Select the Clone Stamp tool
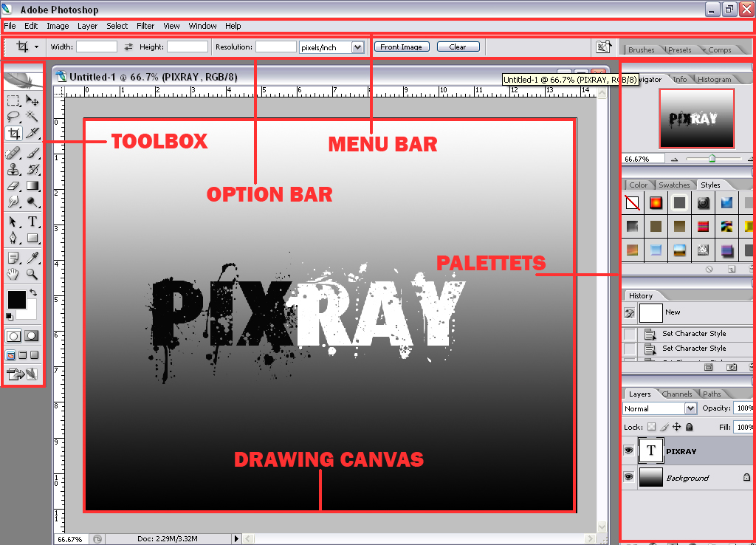Screen dimensions: 756x545 13,169
